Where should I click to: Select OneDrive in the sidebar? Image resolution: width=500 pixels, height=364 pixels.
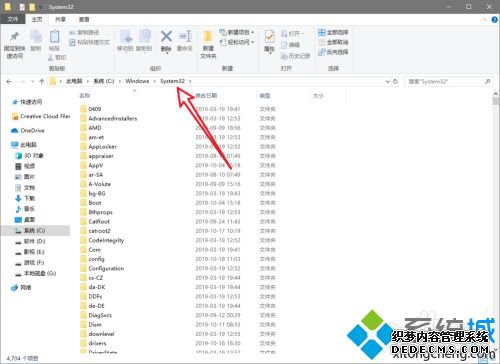click(x=28, y=130)
